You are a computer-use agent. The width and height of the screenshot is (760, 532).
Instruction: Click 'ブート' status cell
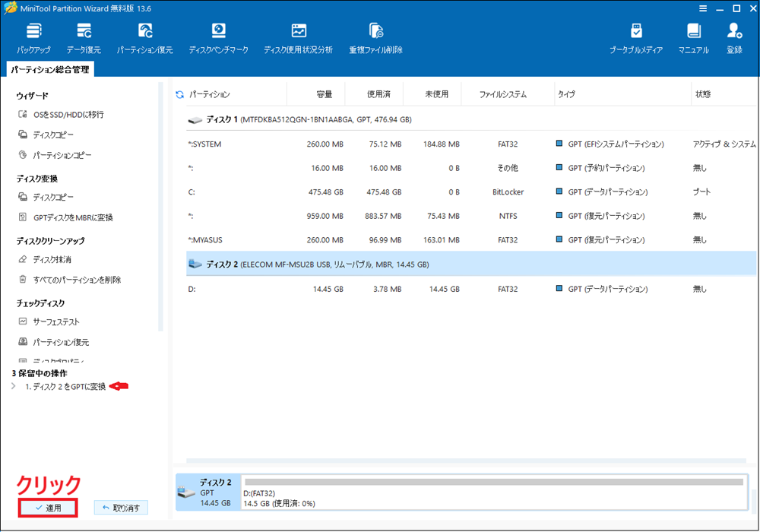point(701,192)
